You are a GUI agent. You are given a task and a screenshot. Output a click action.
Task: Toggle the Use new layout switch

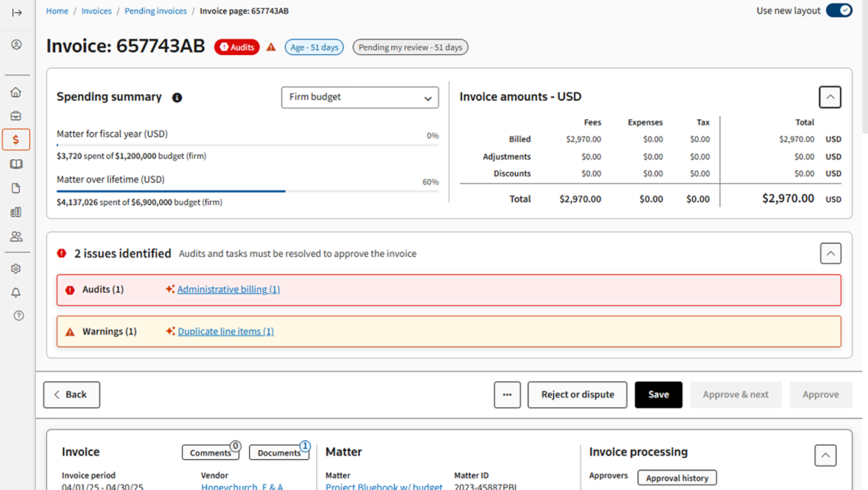click(x=840, y=10)
